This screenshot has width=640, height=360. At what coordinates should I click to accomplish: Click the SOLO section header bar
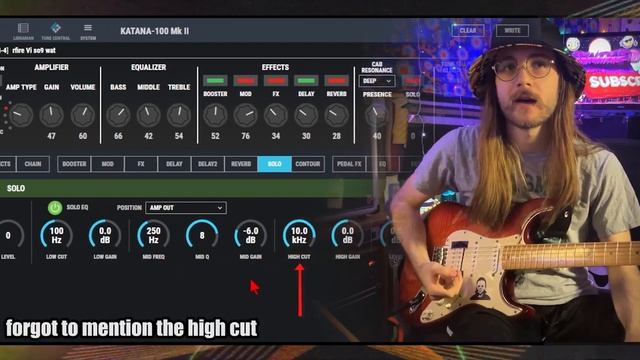coord(186,188)
